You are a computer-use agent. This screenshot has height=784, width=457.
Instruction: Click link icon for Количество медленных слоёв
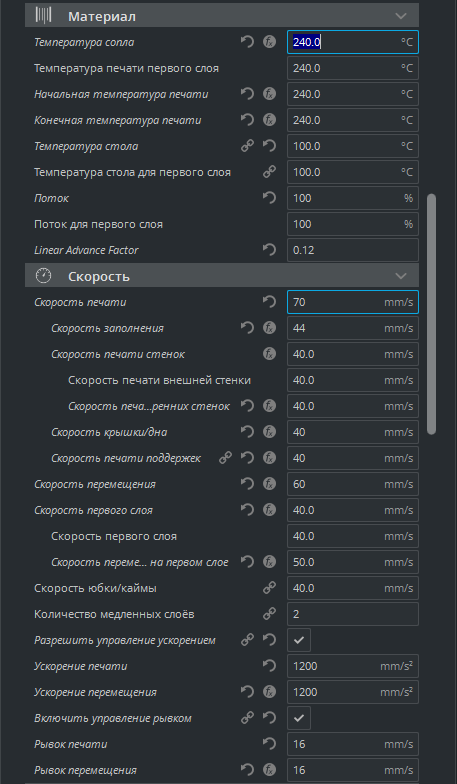[270, 614]
